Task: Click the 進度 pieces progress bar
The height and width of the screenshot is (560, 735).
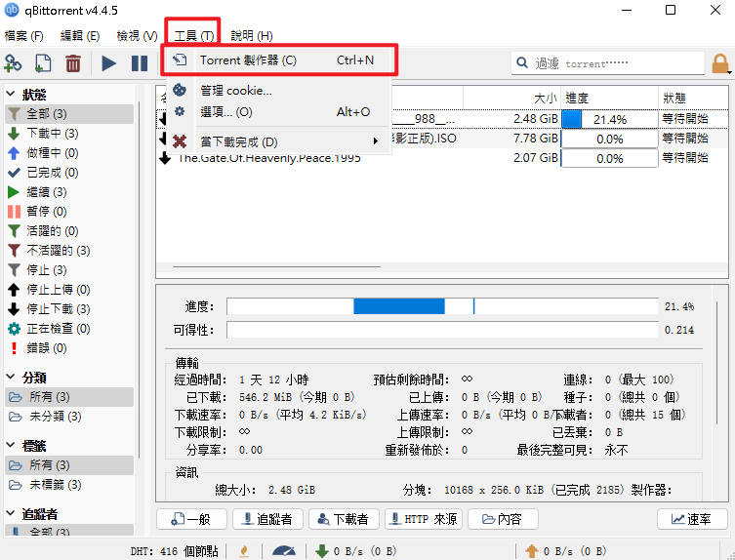Action: 442,306
